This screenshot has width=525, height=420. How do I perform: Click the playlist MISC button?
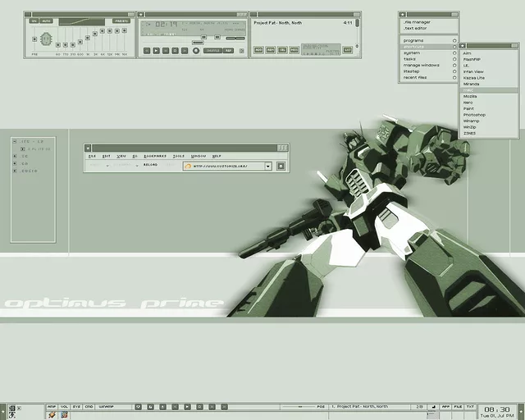(x=294, y=50)
